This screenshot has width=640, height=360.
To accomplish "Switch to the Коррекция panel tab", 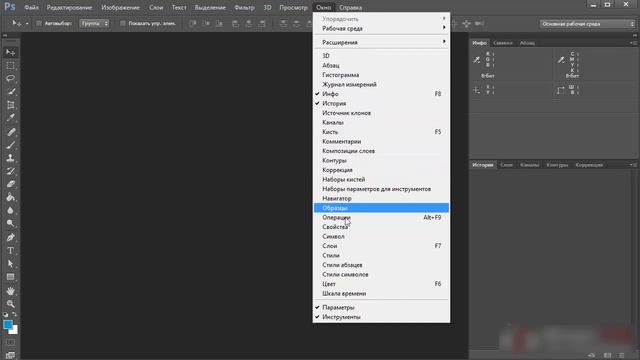I will (589, 165).
